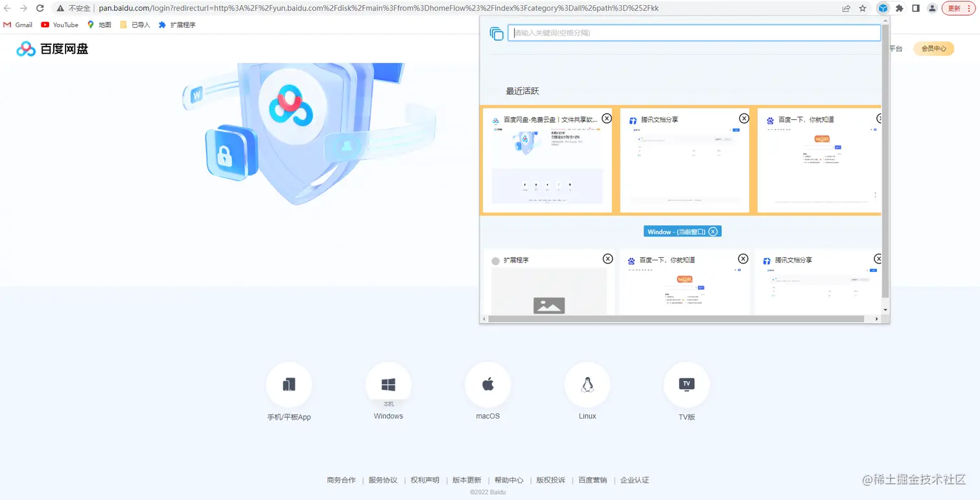
Task: Click the browser forward arrow
Action: 24,8
